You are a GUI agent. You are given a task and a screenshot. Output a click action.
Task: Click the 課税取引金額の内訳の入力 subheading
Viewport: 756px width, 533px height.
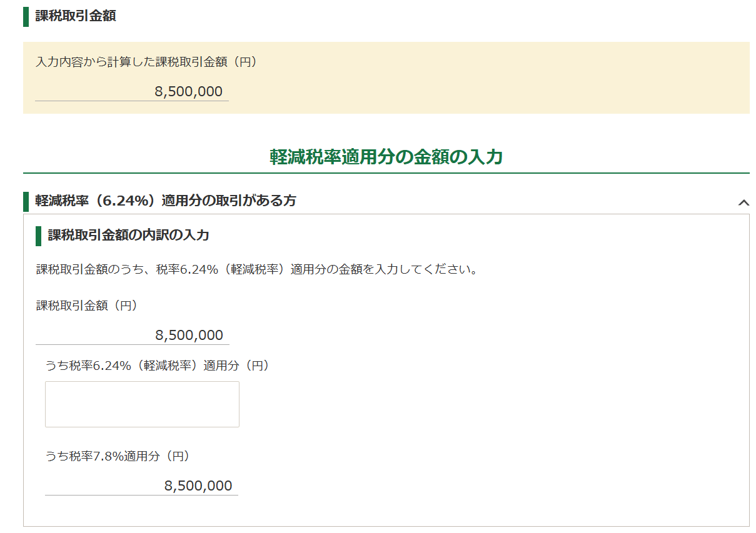[x=128, y=236]
